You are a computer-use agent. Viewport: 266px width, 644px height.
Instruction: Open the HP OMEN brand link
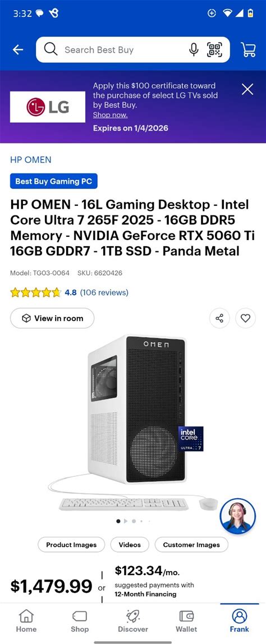(30, 160)
